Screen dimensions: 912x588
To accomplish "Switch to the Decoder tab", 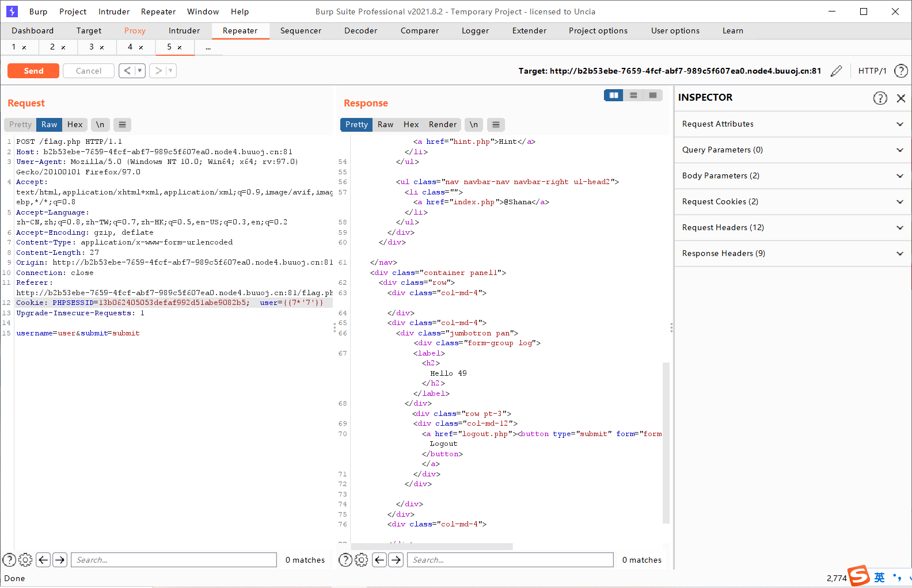I will pyautogui.click(x=361, y=30).
